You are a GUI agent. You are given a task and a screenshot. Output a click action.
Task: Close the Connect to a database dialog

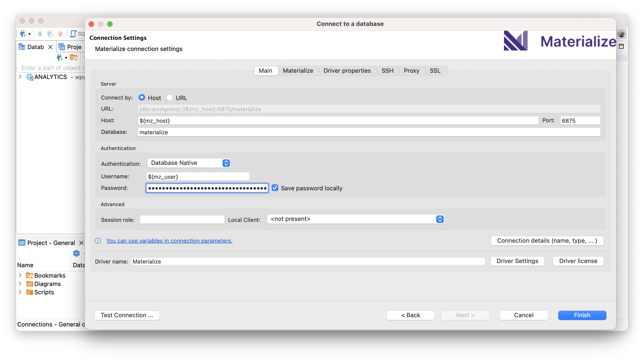point(91,24)
